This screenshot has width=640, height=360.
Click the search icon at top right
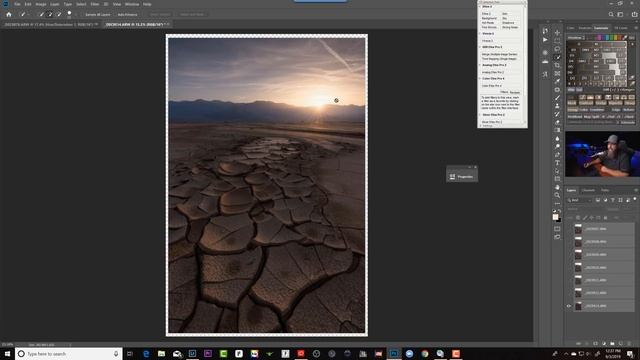[611, 14]
